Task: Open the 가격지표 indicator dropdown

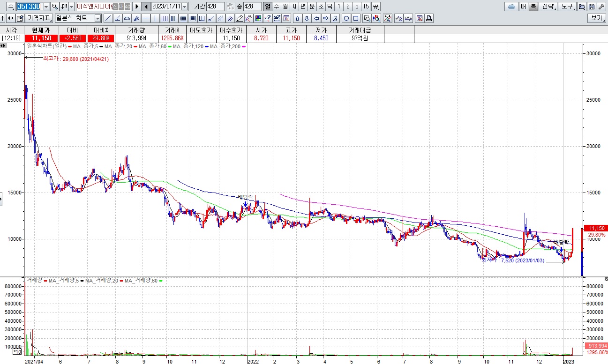Action: [39, 18]
